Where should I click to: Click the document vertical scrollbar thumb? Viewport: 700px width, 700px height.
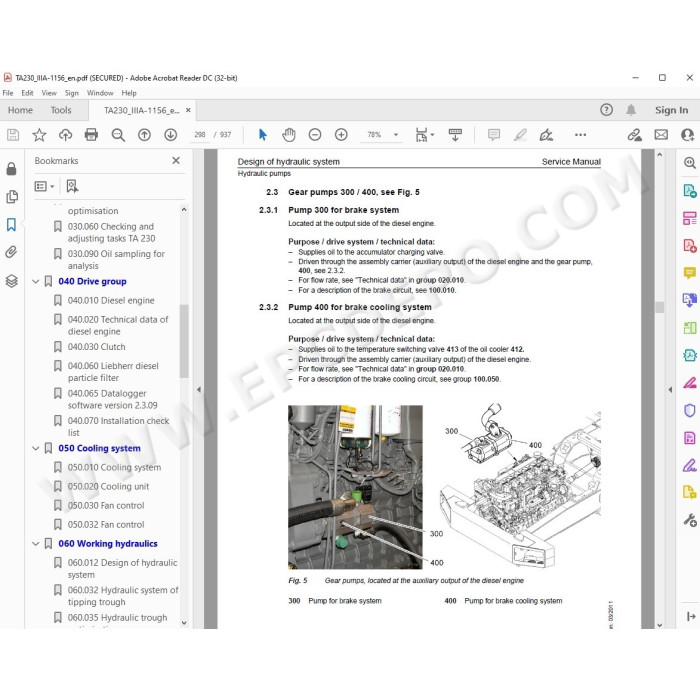point(659,307)
